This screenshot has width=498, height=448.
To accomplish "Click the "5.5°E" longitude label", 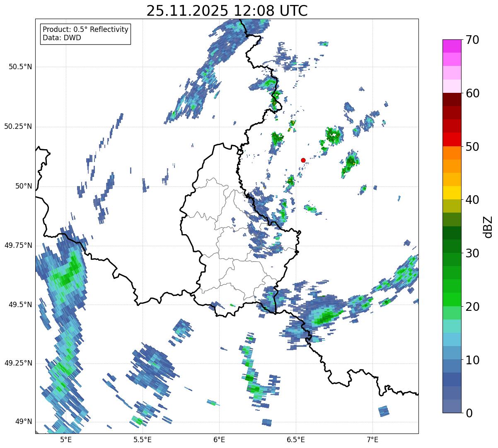I will [x=143, y=440].
